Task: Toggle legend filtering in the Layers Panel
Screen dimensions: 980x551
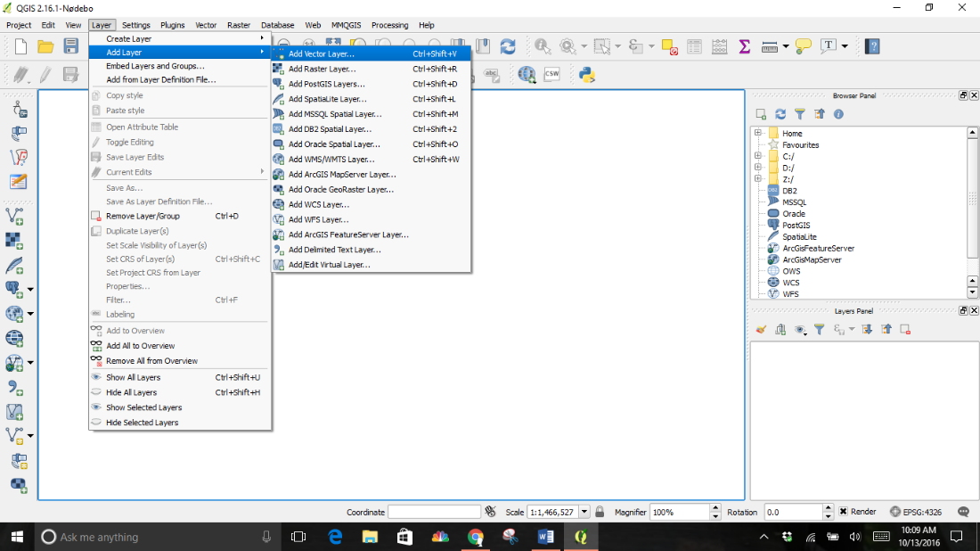Action: pos(819,329)
